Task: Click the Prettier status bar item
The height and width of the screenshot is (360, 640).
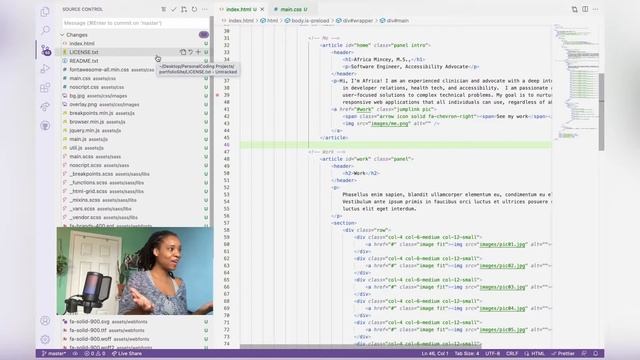Action: [x=563, y=353]
